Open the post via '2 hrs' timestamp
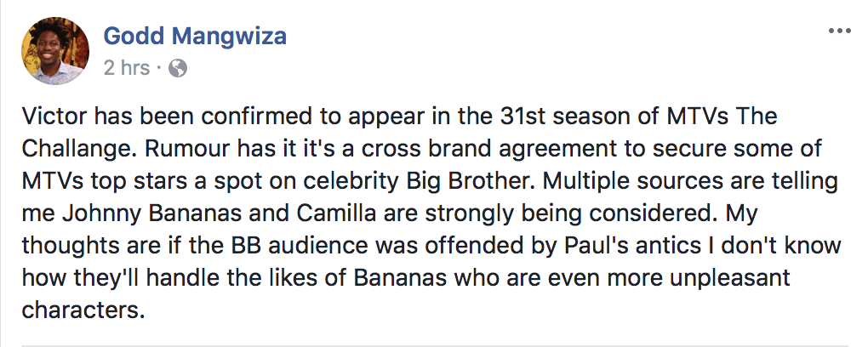 (127, 68)
